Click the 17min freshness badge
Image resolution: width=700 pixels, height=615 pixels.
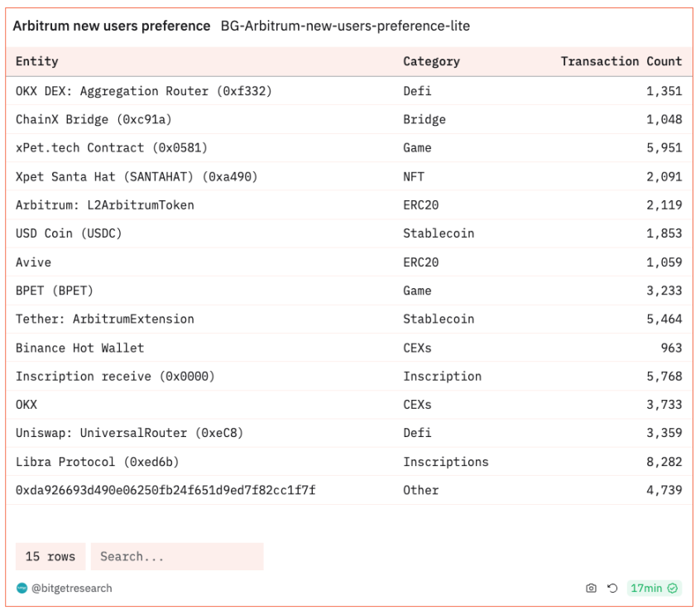(x=646, y=589)
